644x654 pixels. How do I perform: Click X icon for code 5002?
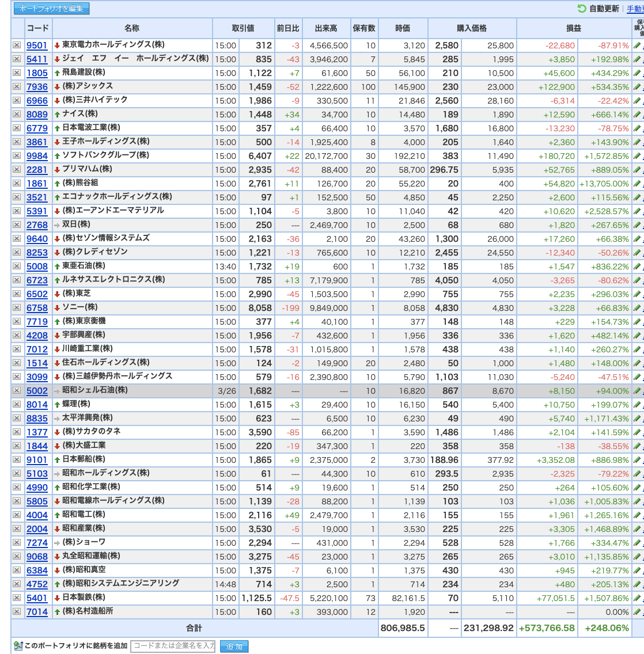17,390
